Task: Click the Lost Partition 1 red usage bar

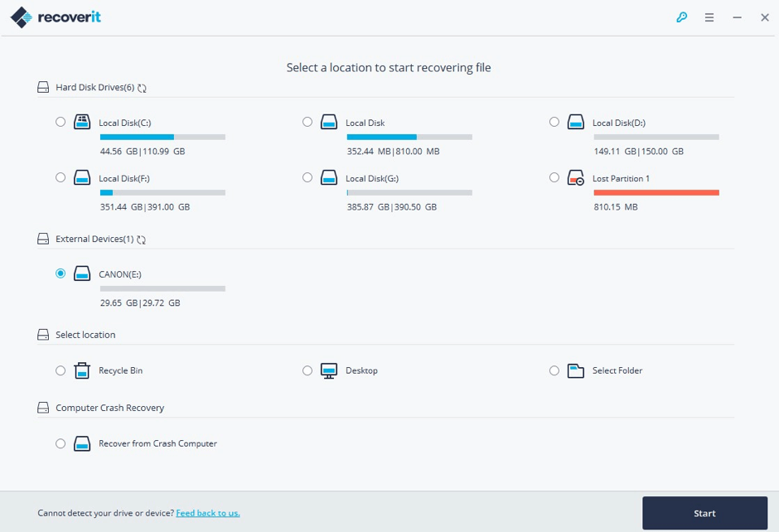Action: click(x=656, y=193)
